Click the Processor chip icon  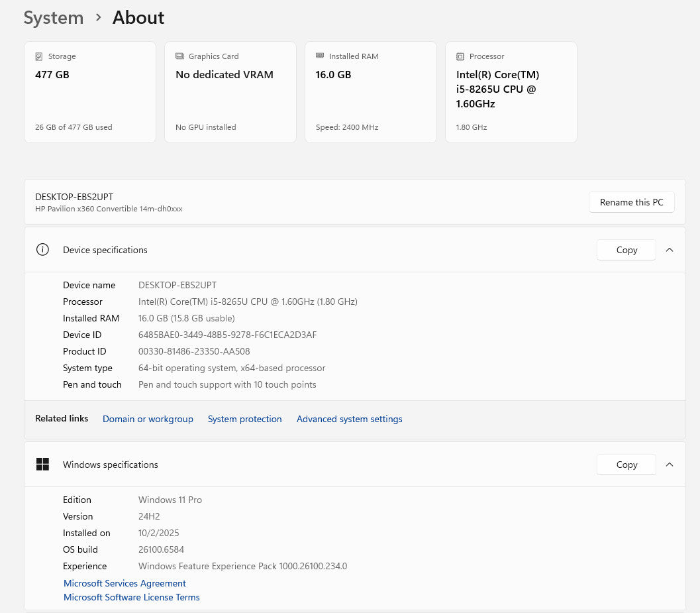point(460,57)
